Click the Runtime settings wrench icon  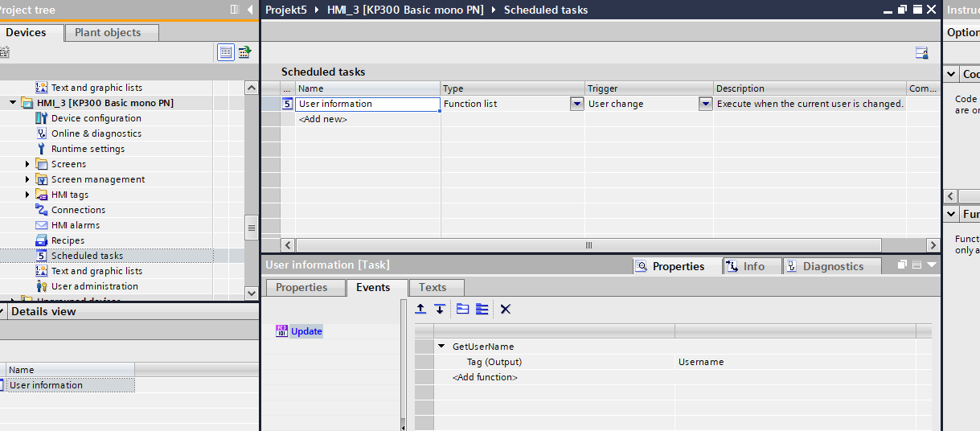42,149
